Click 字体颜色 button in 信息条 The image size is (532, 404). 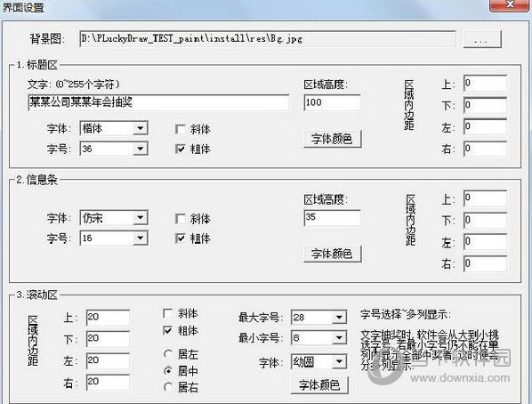coord(333,254)
